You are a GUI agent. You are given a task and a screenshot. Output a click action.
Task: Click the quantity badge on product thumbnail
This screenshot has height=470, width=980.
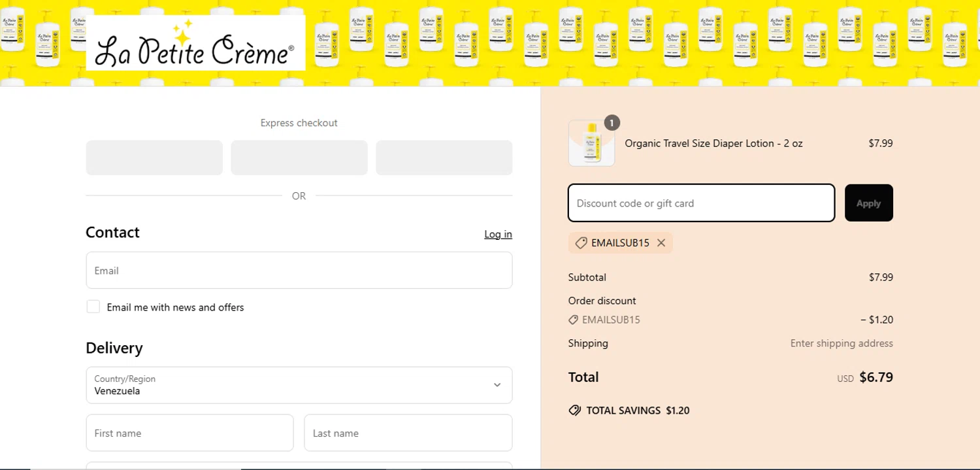tap(612, 122)
